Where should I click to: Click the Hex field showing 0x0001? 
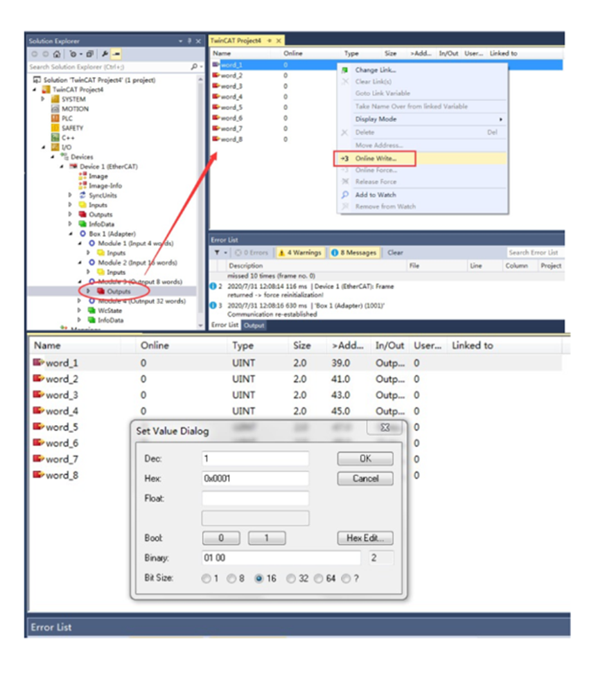click(x=256, y=479)
